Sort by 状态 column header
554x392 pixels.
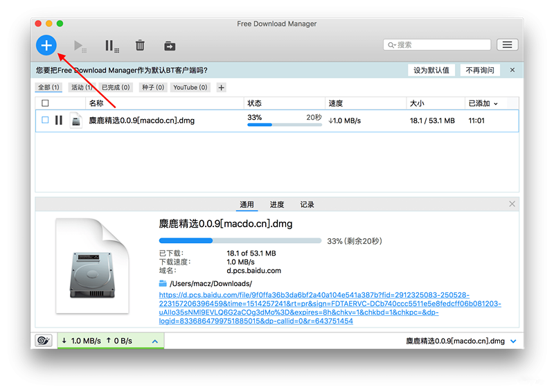pyautogui.click(x=254, y=103)
